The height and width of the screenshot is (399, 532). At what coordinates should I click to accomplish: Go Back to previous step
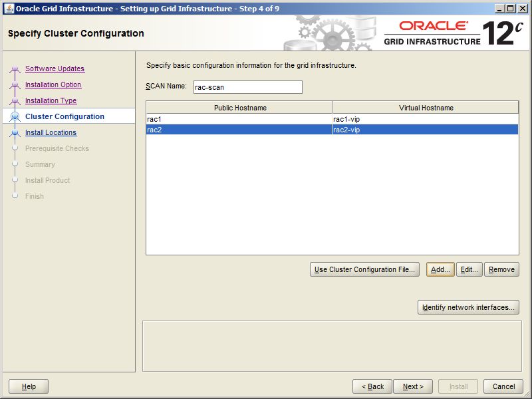click(x=372, y=386)
